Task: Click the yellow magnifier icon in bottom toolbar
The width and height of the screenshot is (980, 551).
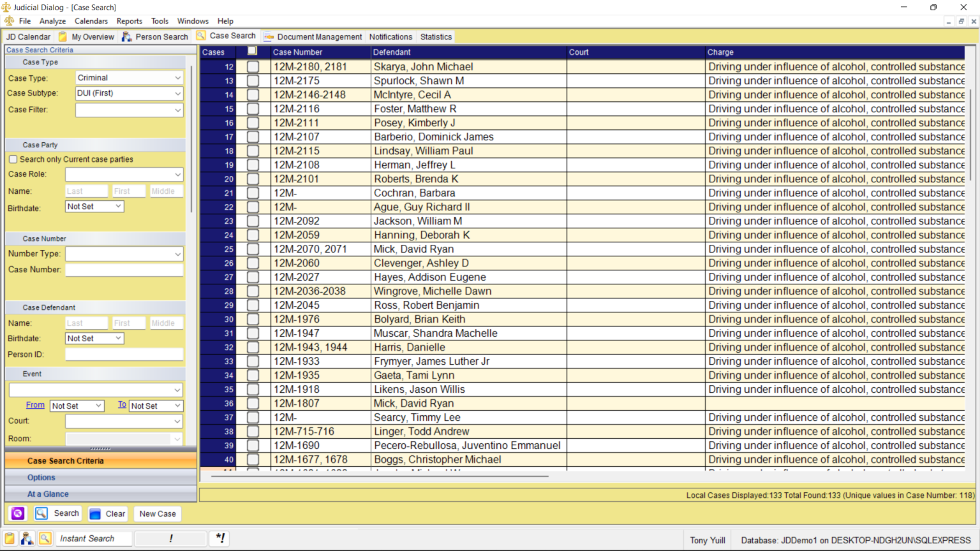Action: pos(45,539)
